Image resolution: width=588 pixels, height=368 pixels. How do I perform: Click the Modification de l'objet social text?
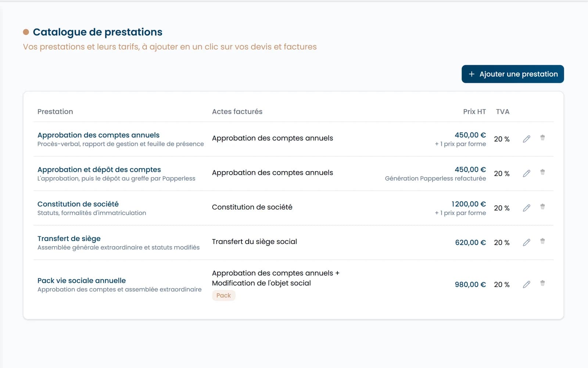[x=261, y=283]
